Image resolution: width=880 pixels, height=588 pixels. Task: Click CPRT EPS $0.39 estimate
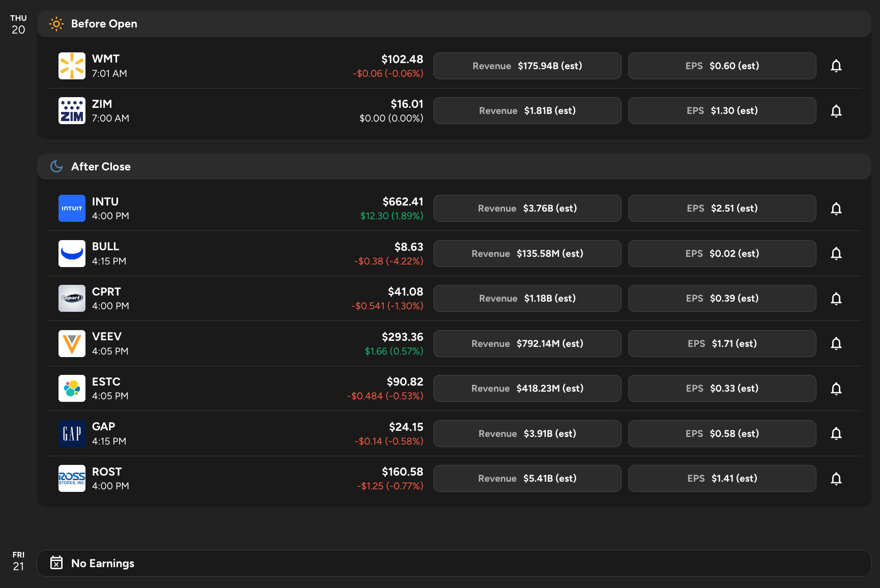(x=722, y=299)
